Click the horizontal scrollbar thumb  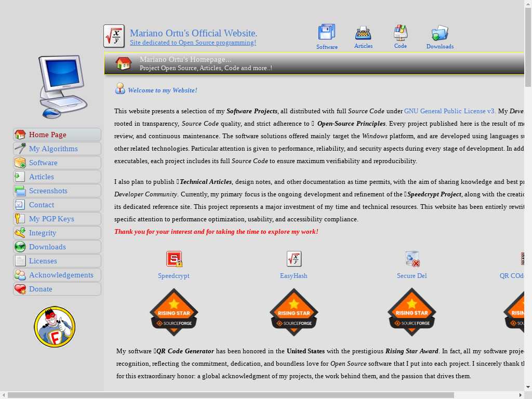(x=231, y=395)
